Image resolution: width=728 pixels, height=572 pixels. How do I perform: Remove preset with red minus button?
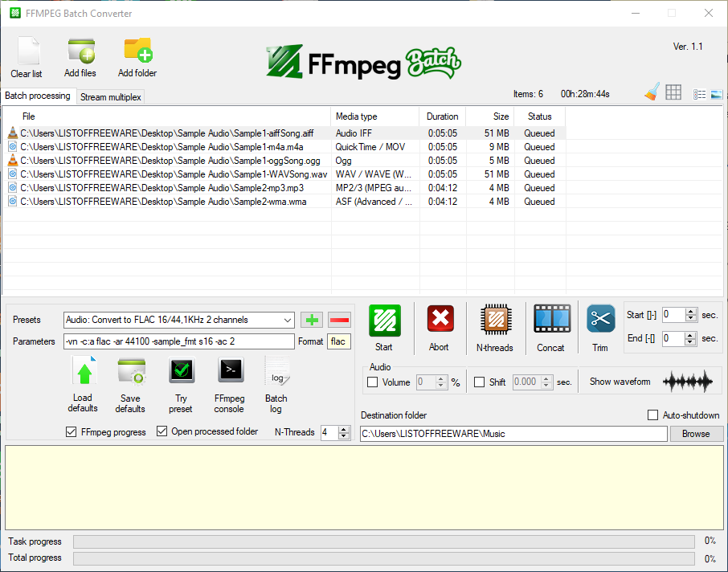coord(339,320)
